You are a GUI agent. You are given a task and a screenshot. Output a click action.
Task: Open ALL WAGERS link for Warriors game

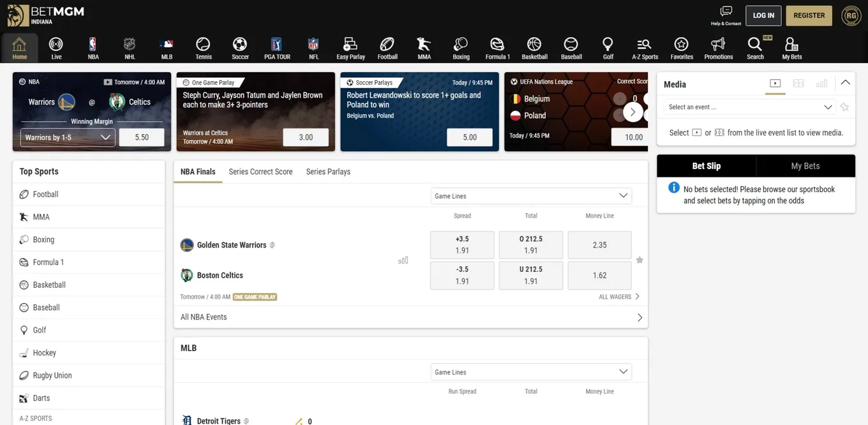[619, 297]
